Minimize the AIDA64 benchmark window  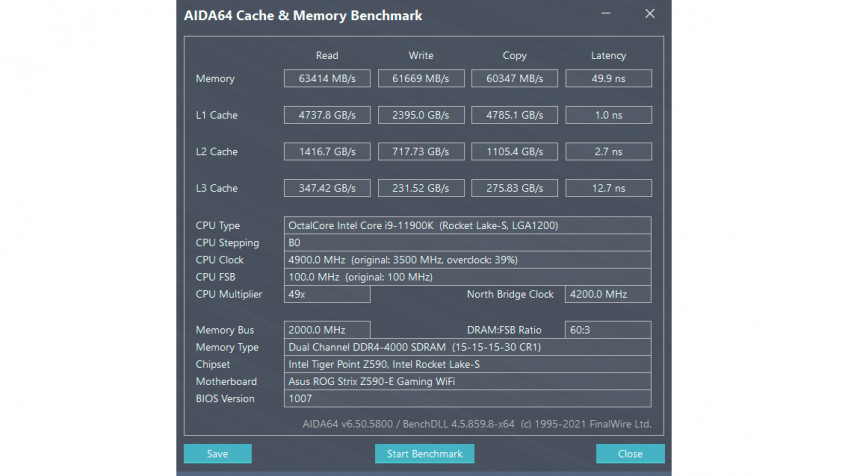pyautogui.click(x=606, y=14)
